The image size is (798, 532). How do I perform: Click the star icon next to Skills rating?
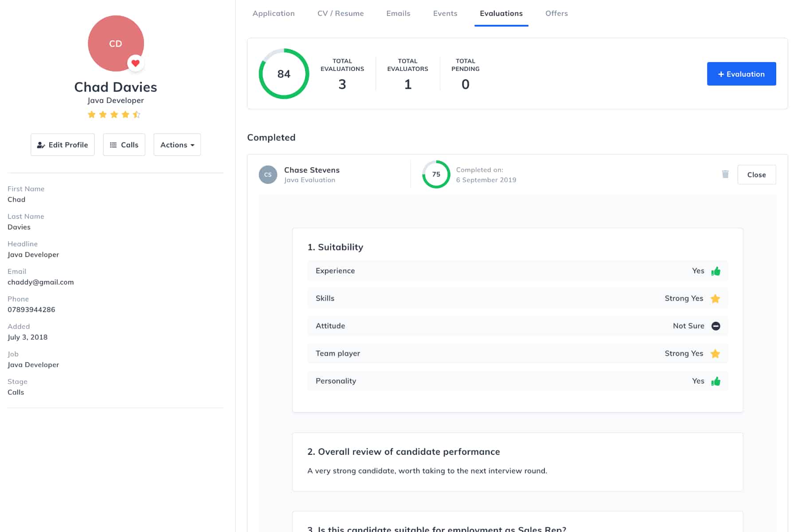click(716, 298)
